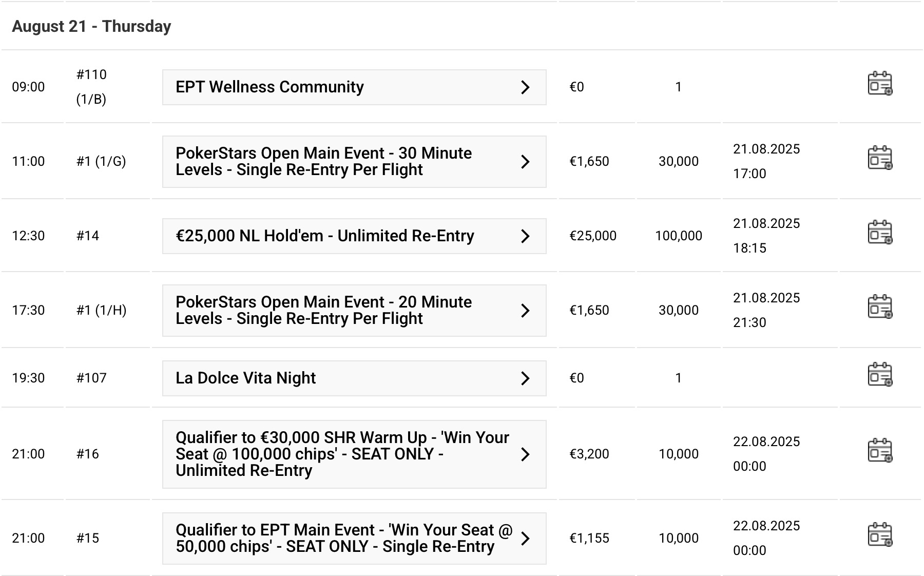924x576 pixels.
Task: Expand La Dolce Vita Night chevron
Action: [525, 378]
